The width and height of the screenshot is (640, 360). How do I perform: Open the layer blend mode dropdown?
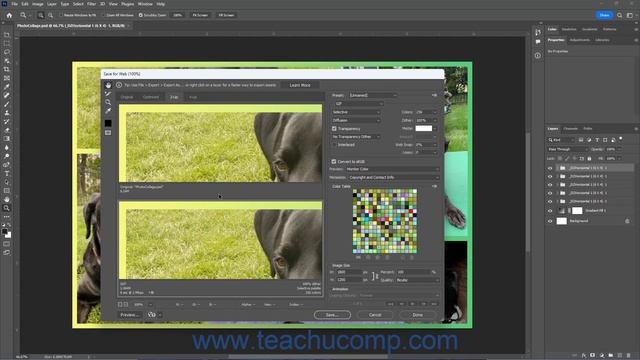point(567,149)
